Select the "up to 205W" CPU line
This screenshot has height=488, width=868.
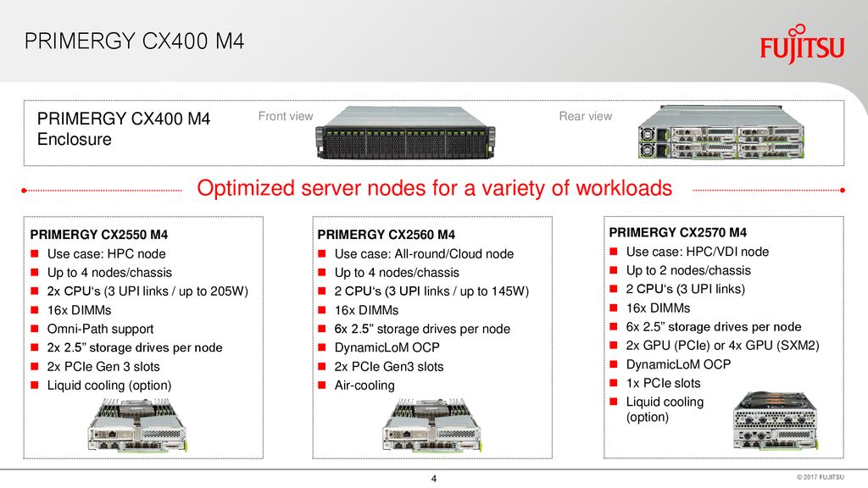click(147, 291)
